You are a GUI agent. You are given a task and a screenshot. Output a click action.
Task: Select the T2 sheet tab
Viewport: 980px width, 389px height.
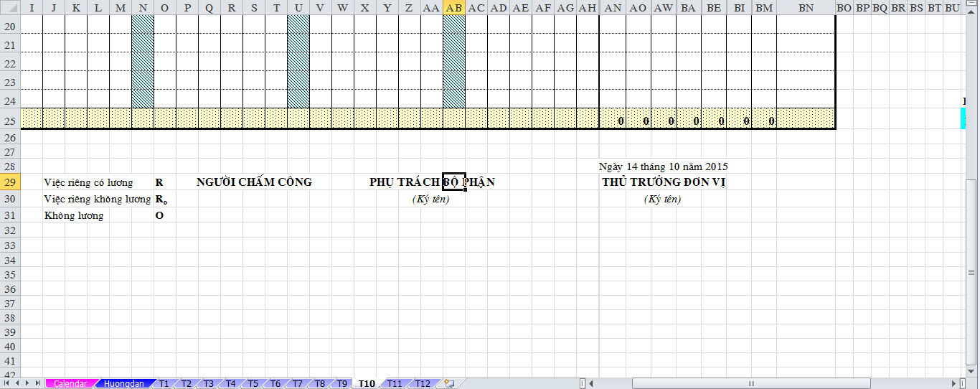(187, 384)
